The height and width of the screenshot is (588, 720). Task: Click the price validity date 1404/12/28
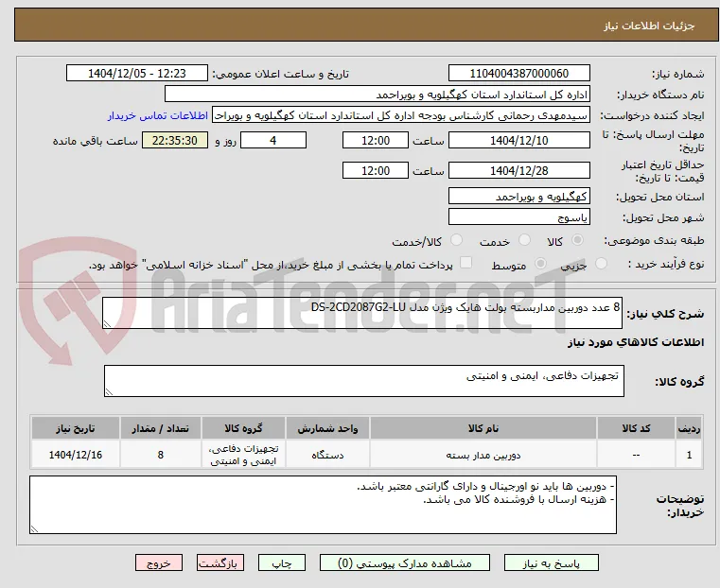pos(518,170)
